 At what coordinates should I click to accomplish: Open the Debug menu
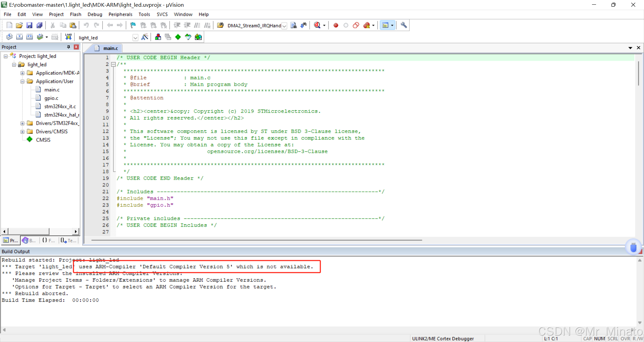point(95,14)
